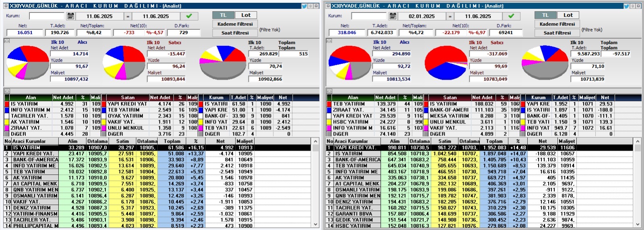The height and width of the screenshot is (230, 644).
Task: Sort left broker list by Toplam column header
Action: tap(172, 142)
